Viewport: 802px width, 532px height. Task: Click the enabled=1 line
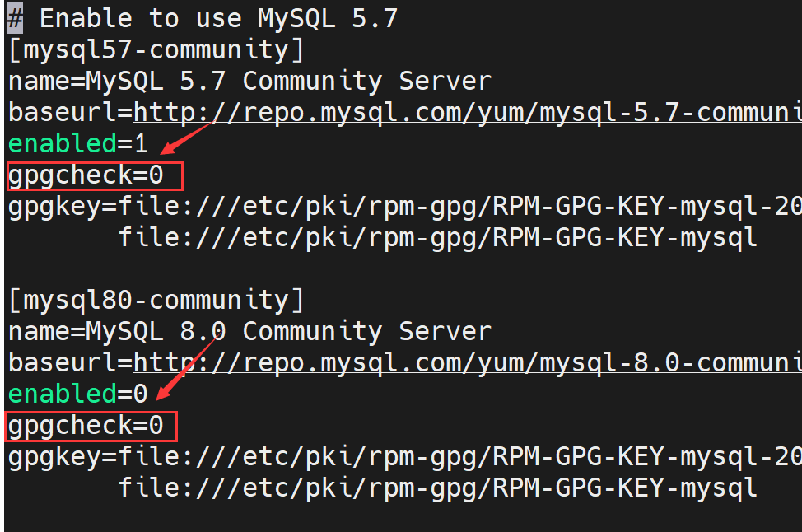tap(78, 144)
